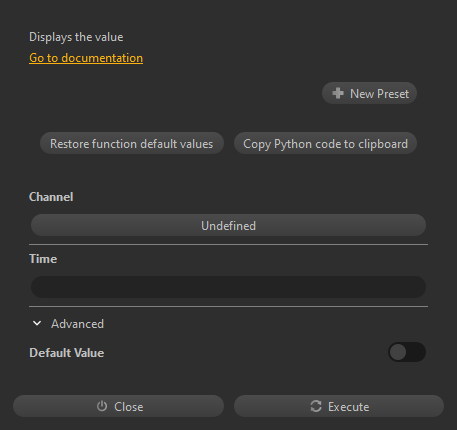Click the Channel parameter label
457x430 pixels.
click(51, 197)
